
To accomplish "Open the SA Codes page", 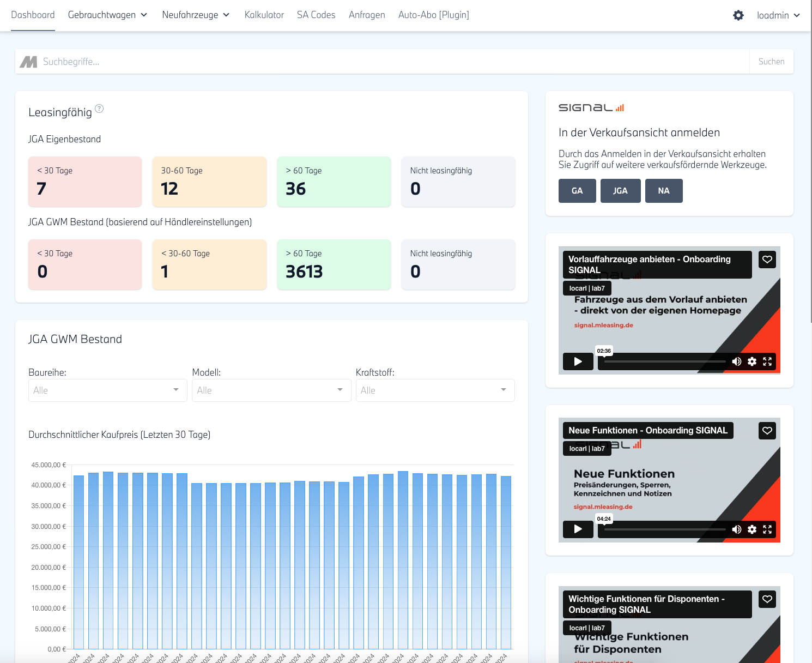I will point(316,15).
